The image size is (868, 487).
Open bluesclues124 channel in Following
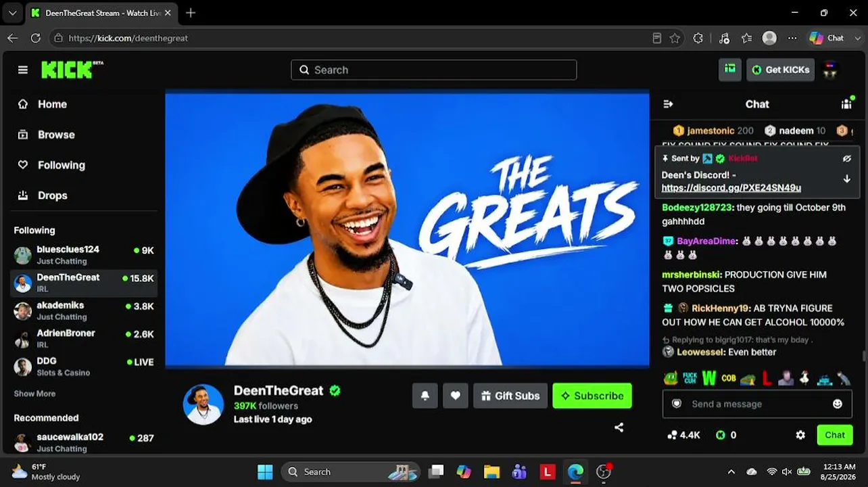(x=84, y=255)
